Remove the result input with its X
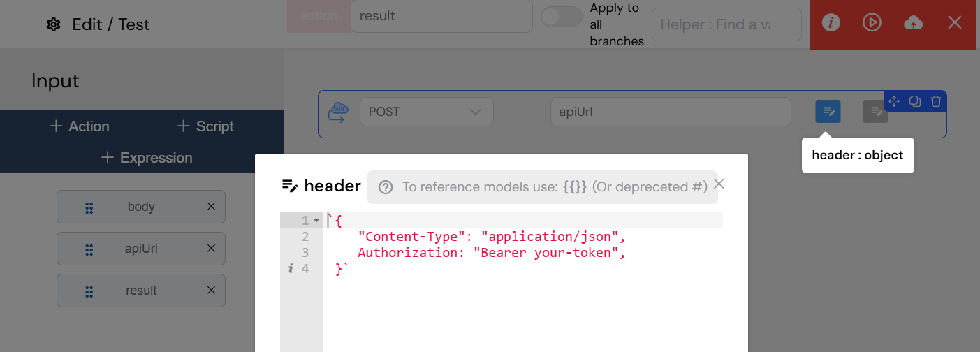The height and width of the screenshot is (352, 980). coord(211,291)
